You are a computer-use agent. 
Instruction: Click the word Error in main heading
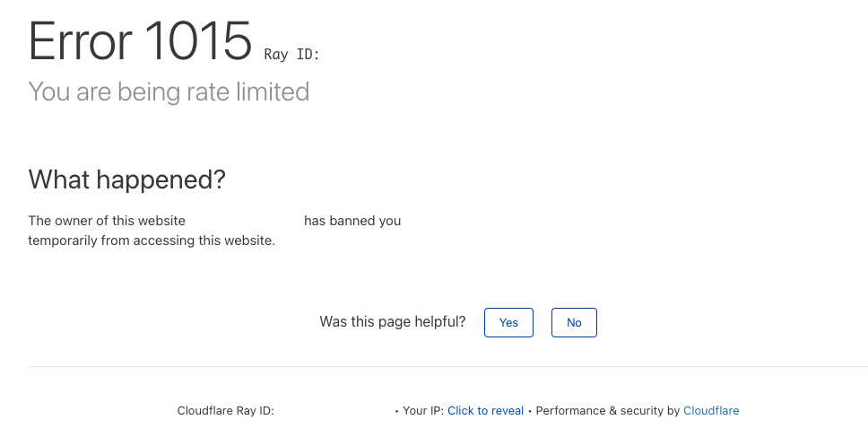[80, 41]
